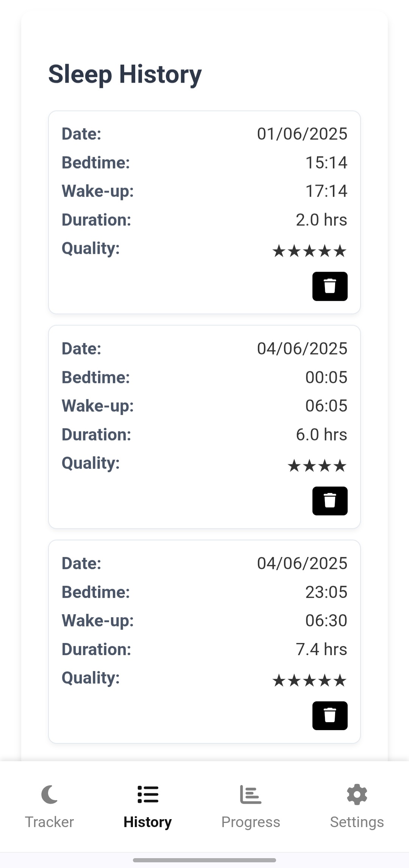The width and height of the screenshot is (409, 868).
Task: Tap the moon Tracker icon
Action: point(49,795)
